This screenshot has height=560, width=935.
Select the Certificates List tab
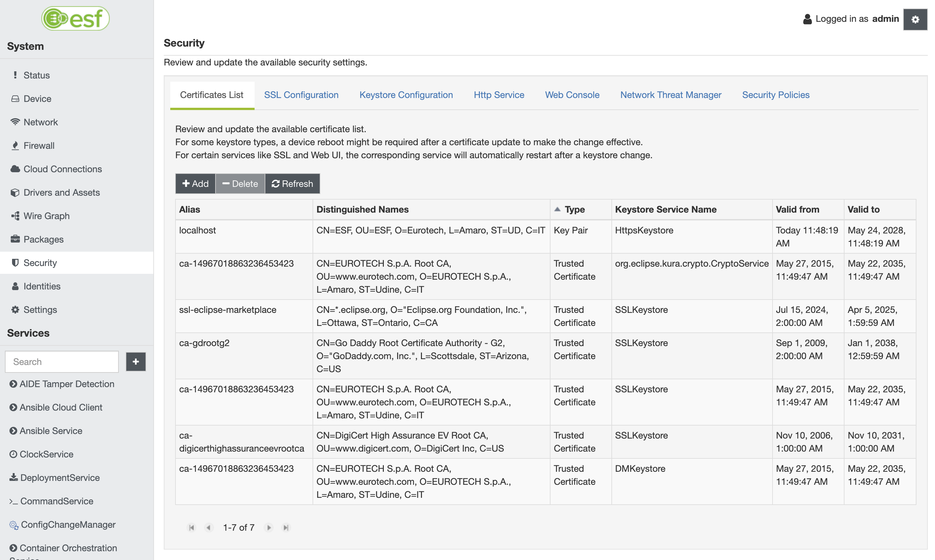(212, 95)
